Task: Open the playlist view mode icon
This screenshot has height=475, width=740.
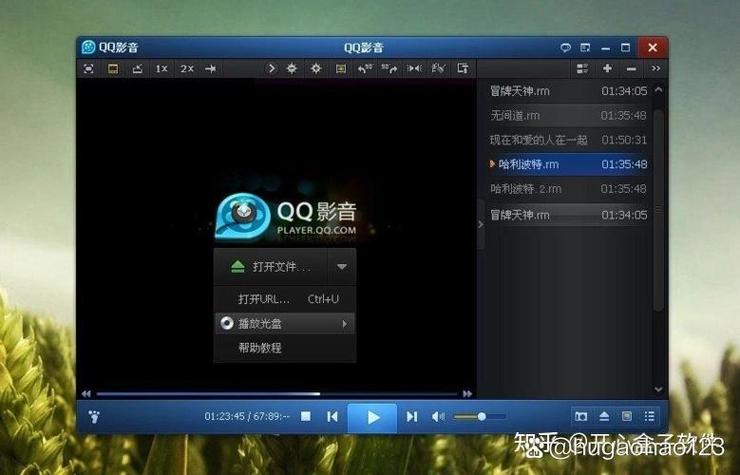Action: click(582, 69)
